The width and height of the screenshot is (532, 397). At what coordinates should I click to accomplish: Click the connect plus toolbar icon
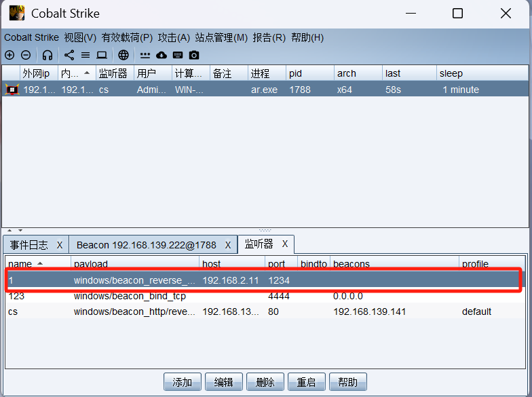9,55
